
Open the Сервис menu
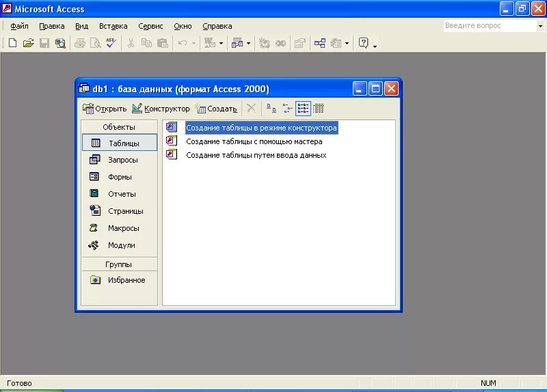pos(150,26)
